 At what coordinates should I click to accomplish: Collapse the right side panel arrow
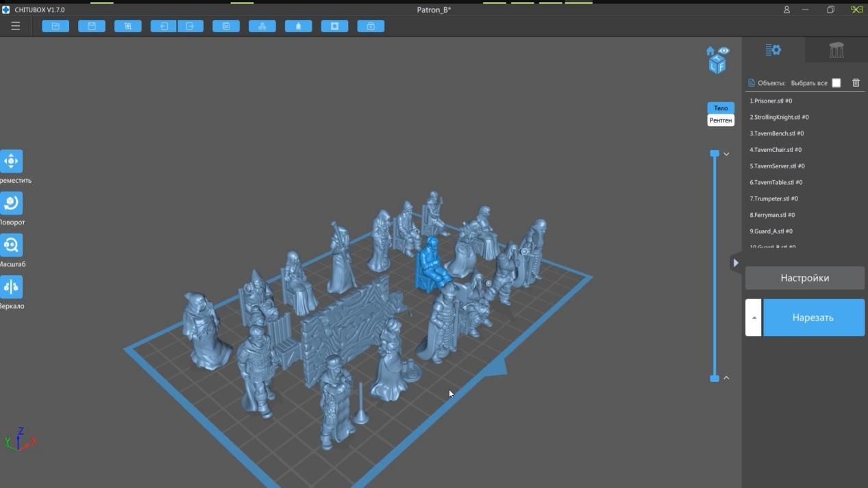[736, 263]
